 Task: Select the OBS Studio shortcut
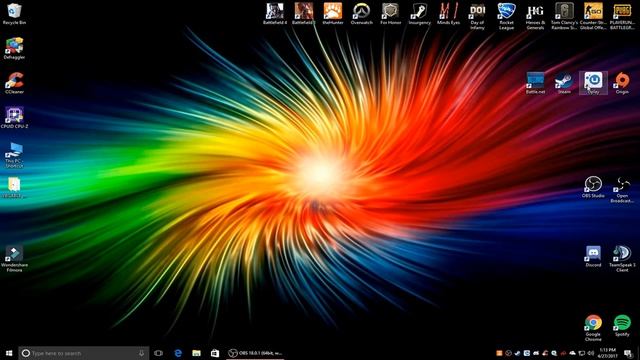pyautogui.click(x=593, y=187)
